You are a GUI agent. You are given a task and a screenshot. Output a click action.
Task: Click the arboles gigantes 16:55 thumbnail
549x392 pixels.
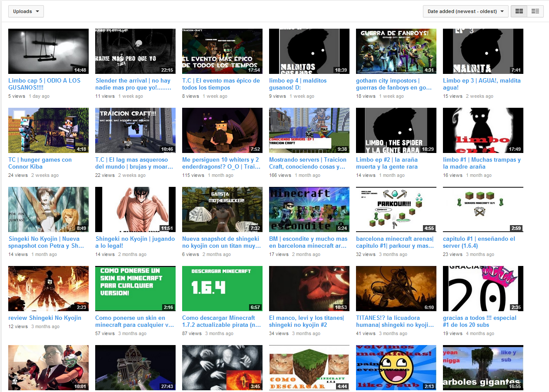(483, 368)
